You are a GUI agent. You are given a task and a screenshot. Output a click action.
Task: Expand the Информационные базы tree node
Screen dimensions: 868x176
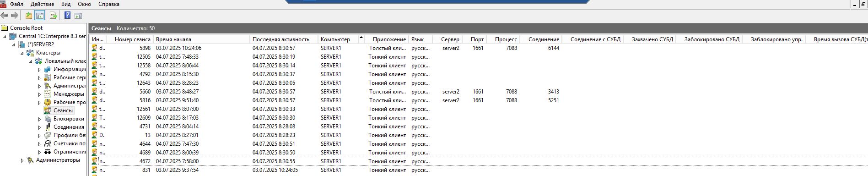39,70
